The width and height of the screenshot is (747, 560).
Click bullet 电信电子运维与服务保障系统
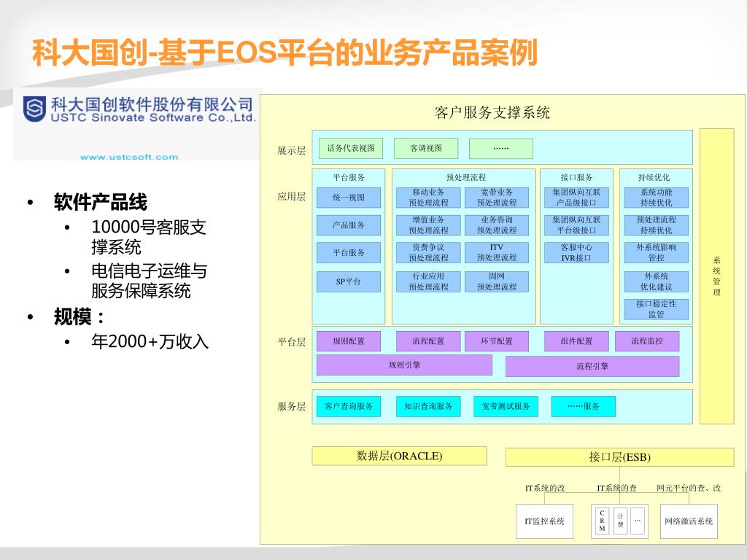coord(149,281)
